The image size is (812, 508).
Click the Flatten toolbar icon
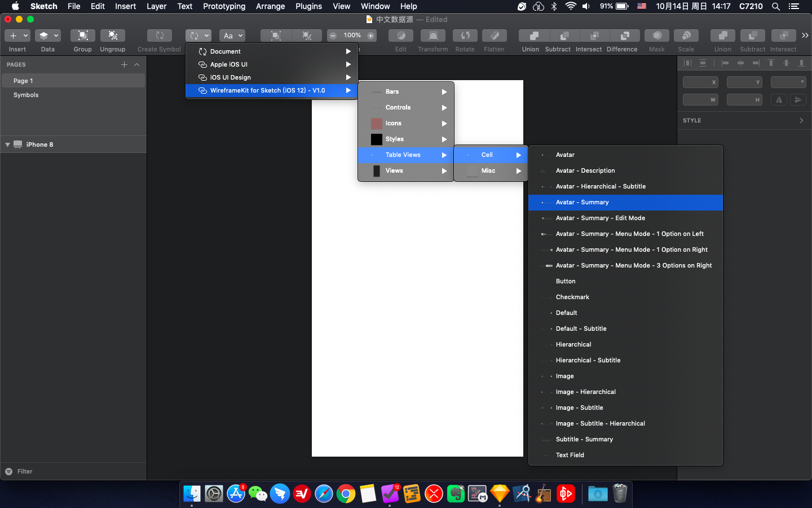pos(495,36)
